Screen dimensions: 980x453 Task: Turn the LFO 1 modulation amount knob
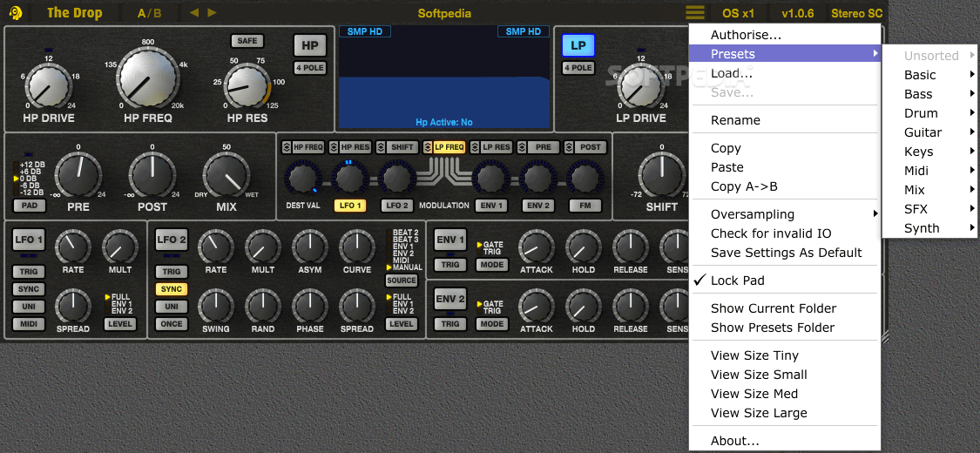coord(349,178)
